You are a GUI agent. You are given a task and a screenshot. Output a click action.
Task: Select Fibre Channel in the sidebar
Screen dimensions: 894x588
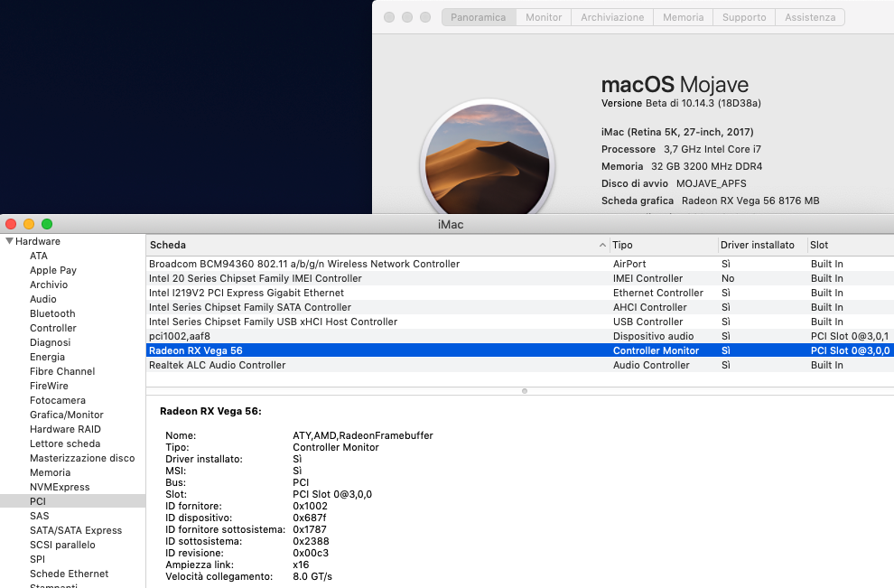tap(62, 371)
